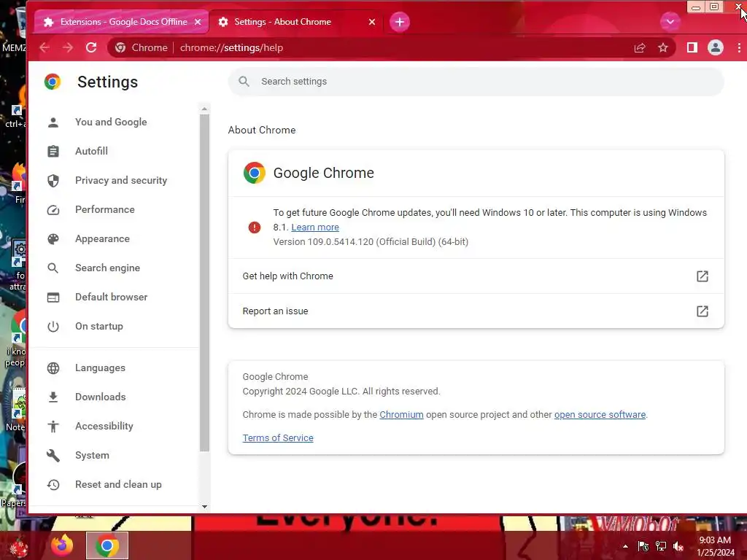Click the clipboard icon beside Autofill
Image resolution: width=747 pixels, height=560 pixels.
(53, 152)
